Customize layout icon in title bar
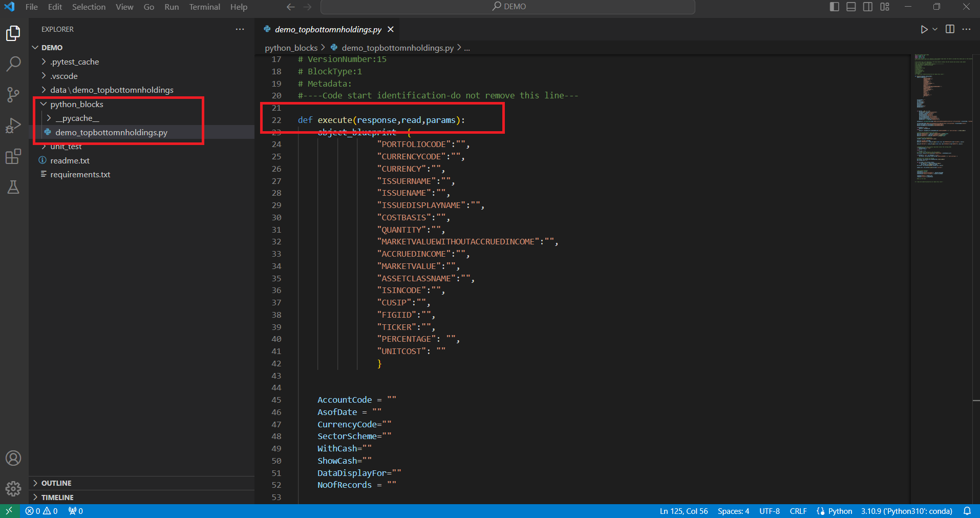The image size is (980, 518). 885,7
